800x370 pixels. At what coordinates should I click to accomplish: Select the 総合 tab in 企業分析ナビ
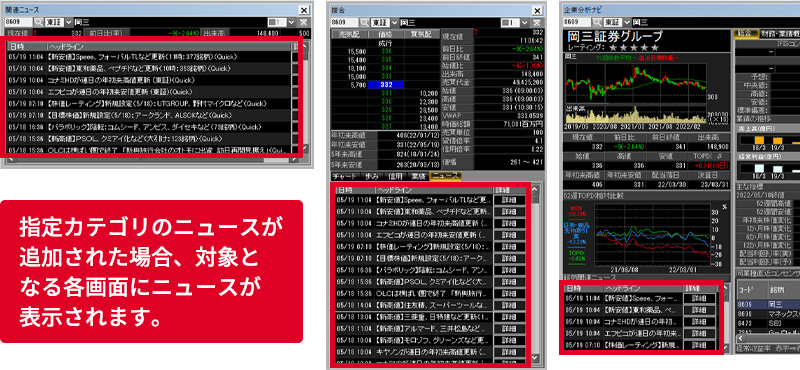click(x=745, y=33)
